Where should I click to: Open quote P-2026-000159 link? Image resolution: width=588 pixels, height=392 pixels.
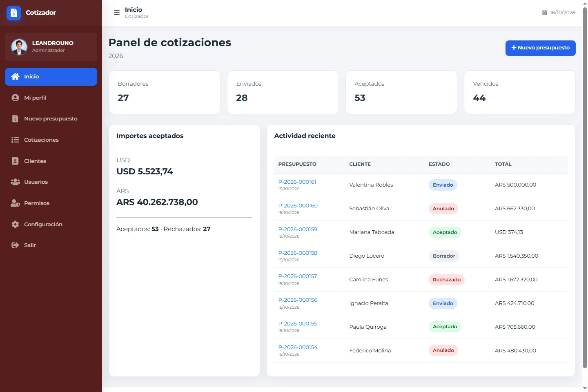point(298,229)
